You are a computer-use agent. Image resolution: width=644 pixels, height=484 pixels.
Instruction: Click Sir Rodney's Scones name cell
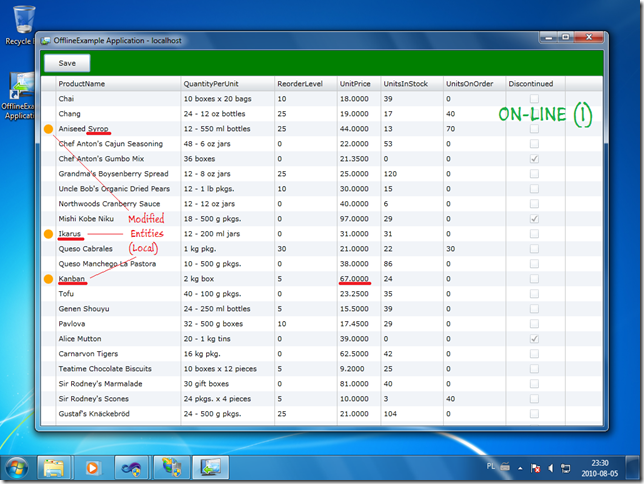tap(118, 399)
